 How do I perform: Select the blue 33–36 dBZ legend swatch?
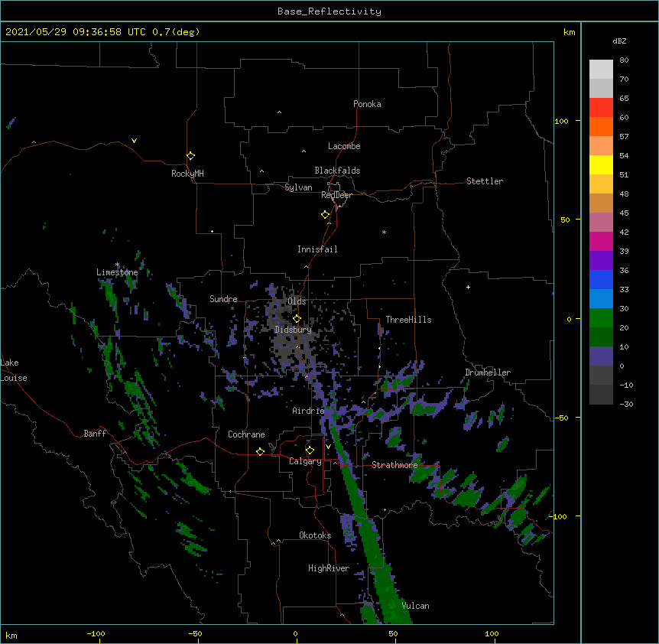tap(601, 279)
